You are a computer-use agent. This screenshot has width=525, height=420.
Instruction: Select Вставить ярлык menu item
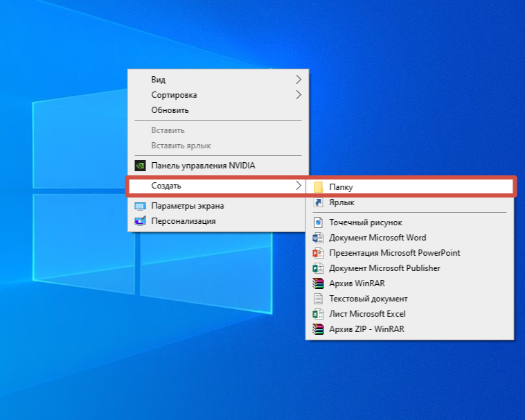tap(218, 146)
